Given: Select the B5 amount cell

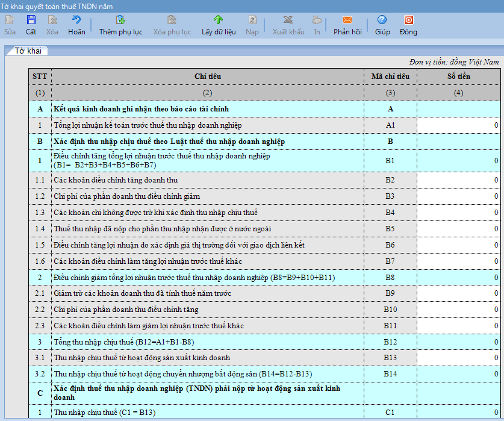Looking at the screenshot, I should tap(459, 229).
